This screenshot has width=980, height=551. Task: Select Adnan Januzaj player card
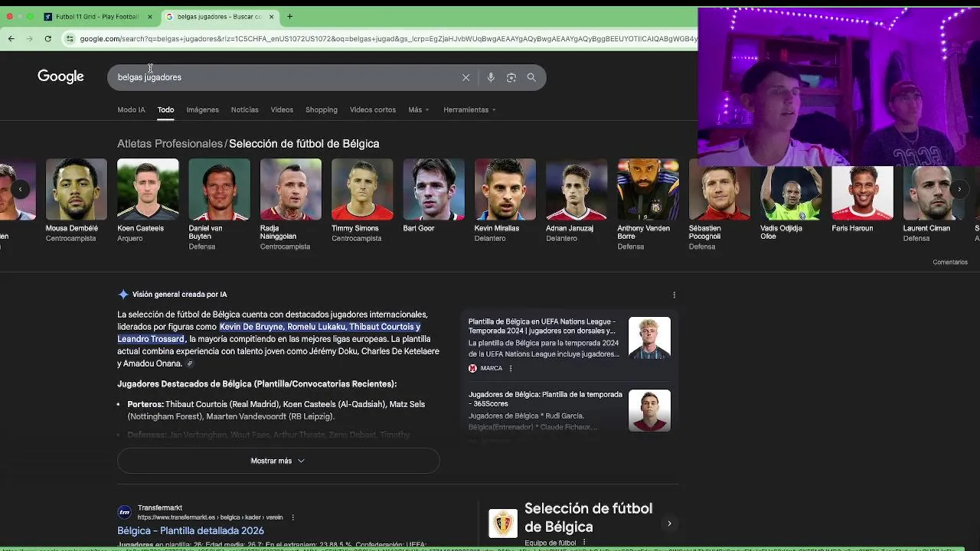click(577, 201)
